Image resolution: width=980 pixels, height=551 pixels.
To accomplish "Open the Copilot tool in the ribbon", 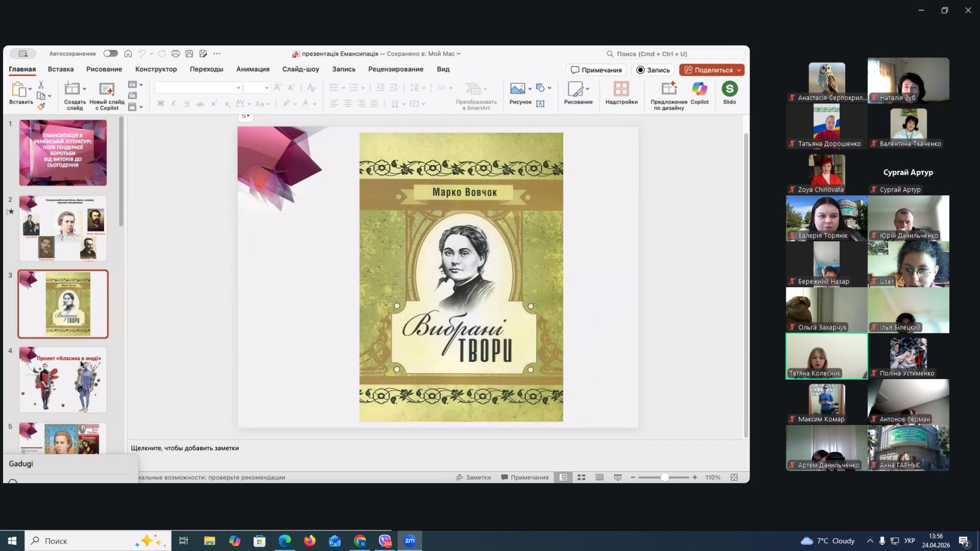I will click(x=699, y=93).
